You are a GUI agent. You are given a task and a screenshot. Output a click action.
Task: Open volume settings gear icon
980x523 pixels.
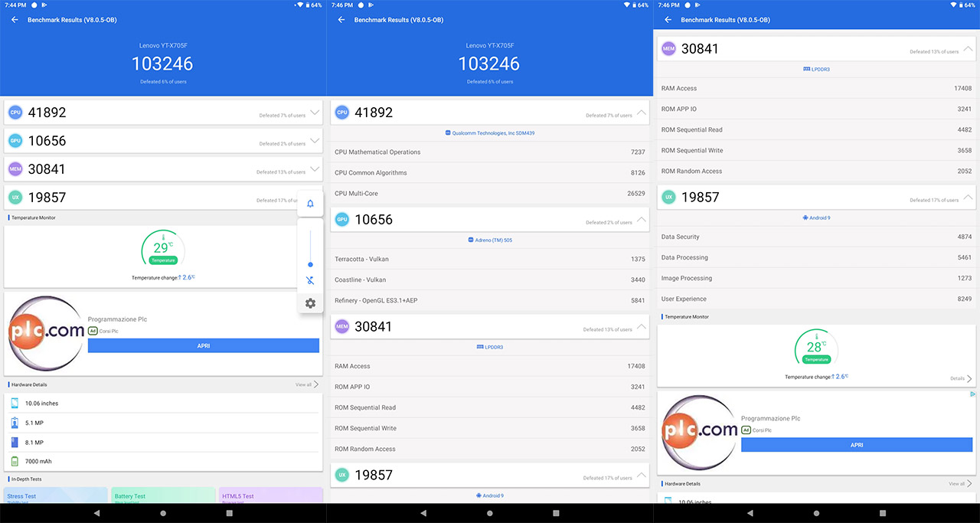coord(310,303)
